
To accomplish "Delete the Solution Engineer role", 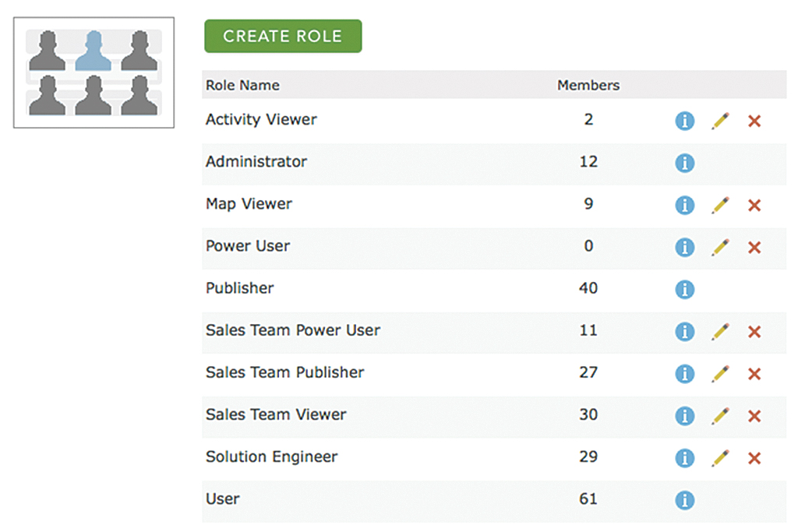I will click(754, 458).
